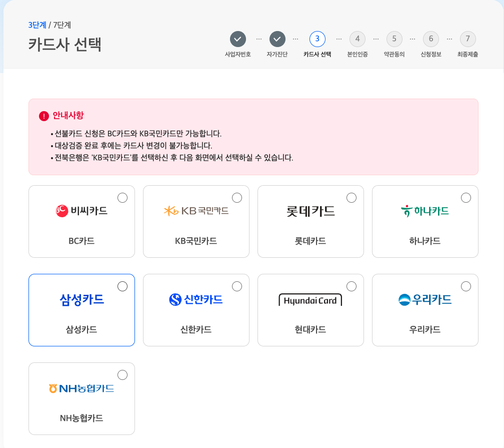Select the 신한카드 radio button
The height and width of the screenshot is (448, 504).
tap(237, 286)
